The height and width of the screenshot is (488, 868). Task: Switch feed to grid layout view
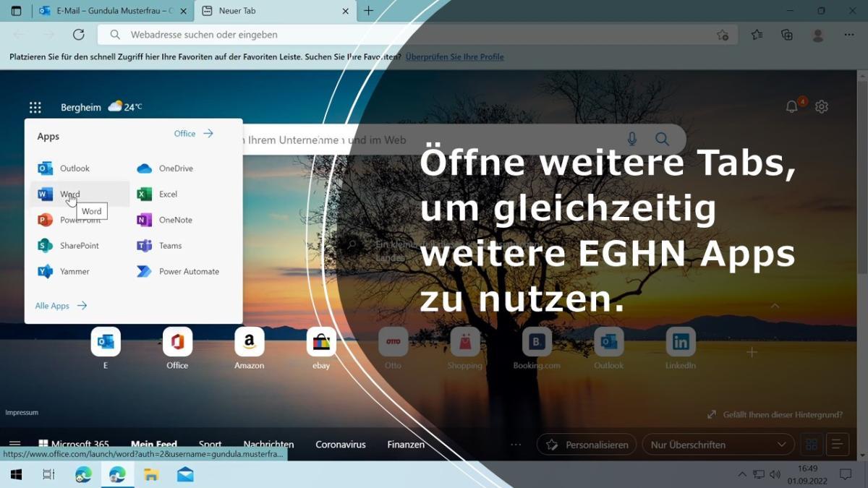click(811, 445)
